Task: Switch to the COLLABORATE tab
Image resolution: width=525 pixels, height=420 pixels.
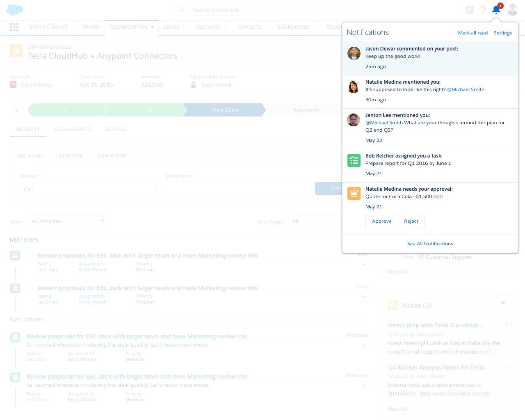Action: pyautogui.click(x=73, y=129)
